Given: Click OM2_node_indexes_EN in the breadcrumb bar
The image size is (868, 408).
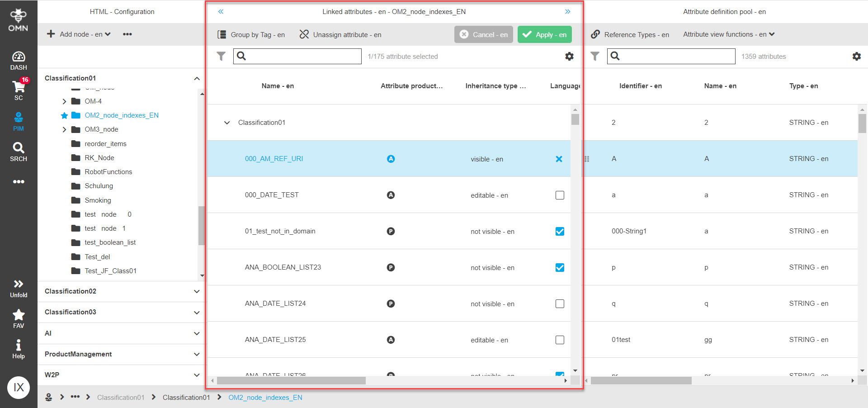Looking at the screenshot, I should (x=265, y=398).
